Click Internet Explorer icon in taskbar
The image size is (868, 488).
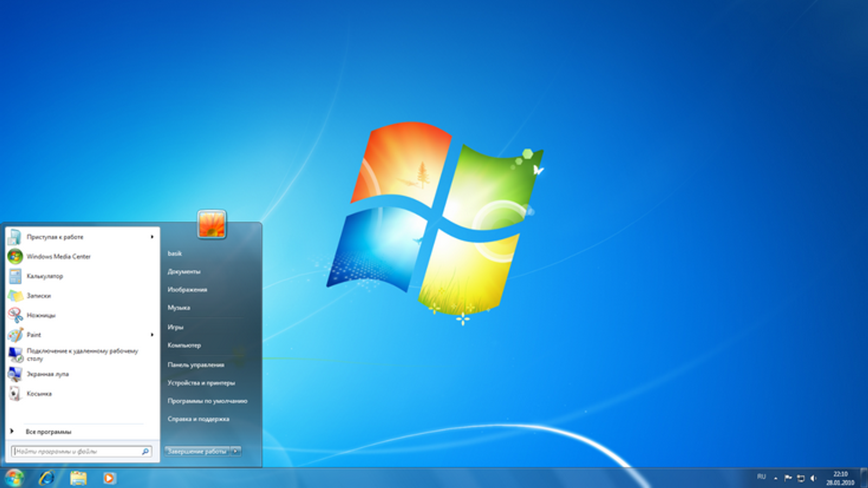point(47,478)
